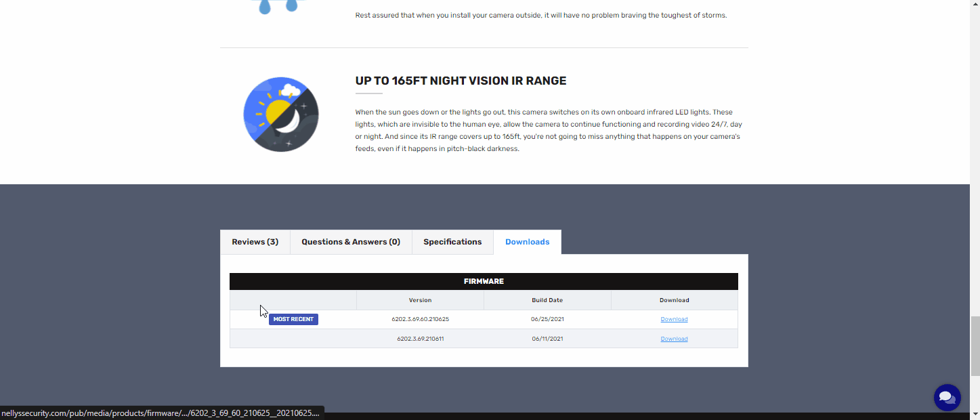
Task: Download the 06/11/2021 firmware build
Action: pyautogui.click(x=674, y=339)
